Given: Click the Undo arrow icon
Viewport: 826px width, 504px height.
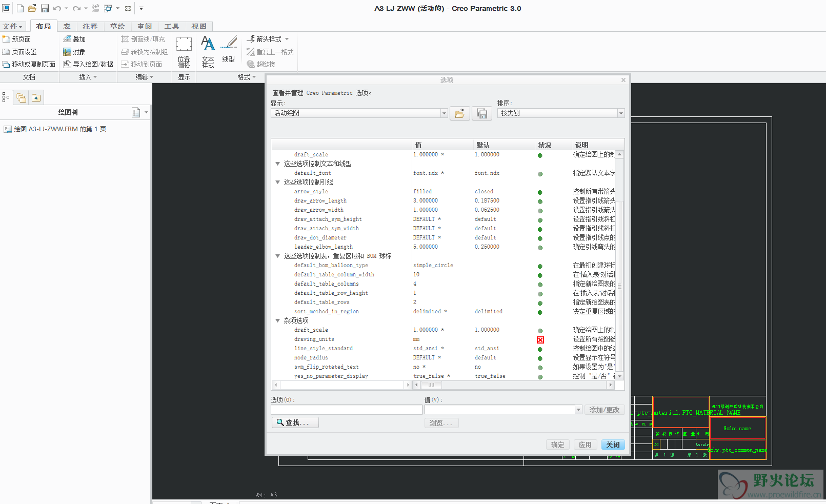Looking at the screenshot, I should (x=57, y=8).
